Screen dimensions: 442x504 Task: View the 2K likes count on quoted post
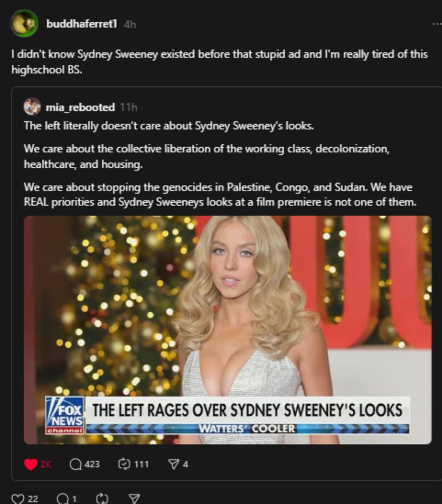46,464
